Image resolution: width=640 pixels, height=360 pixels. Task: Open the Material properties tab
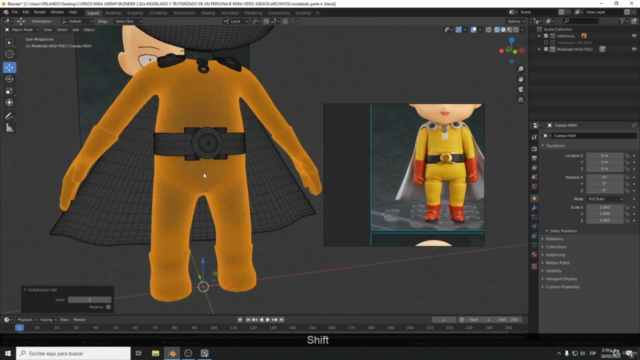point(534,255)
